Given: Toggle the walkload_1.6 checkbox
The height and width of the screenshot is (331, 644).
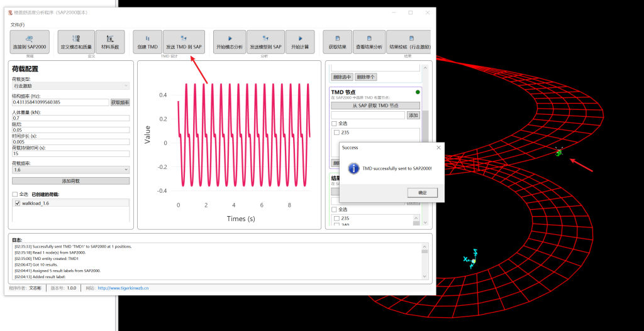Looking at the screenshot, I should 16,203.
